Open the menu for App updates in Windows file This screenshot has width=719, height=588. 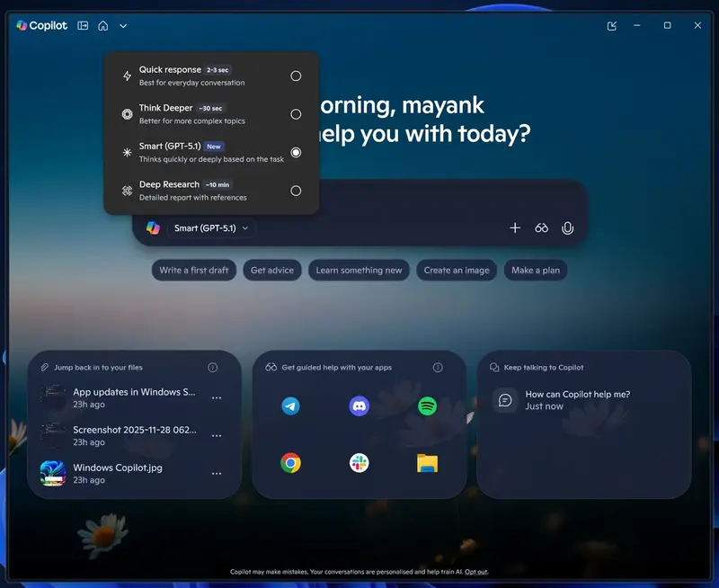[x=217, y=397]
